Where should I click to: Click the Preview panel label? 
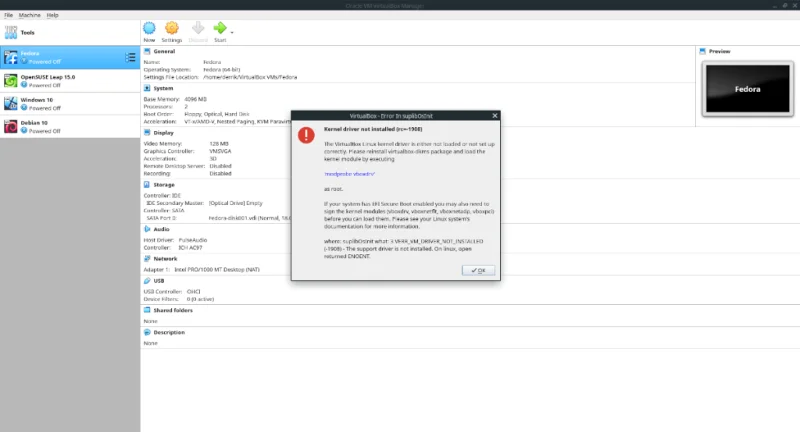coord(719,52)
